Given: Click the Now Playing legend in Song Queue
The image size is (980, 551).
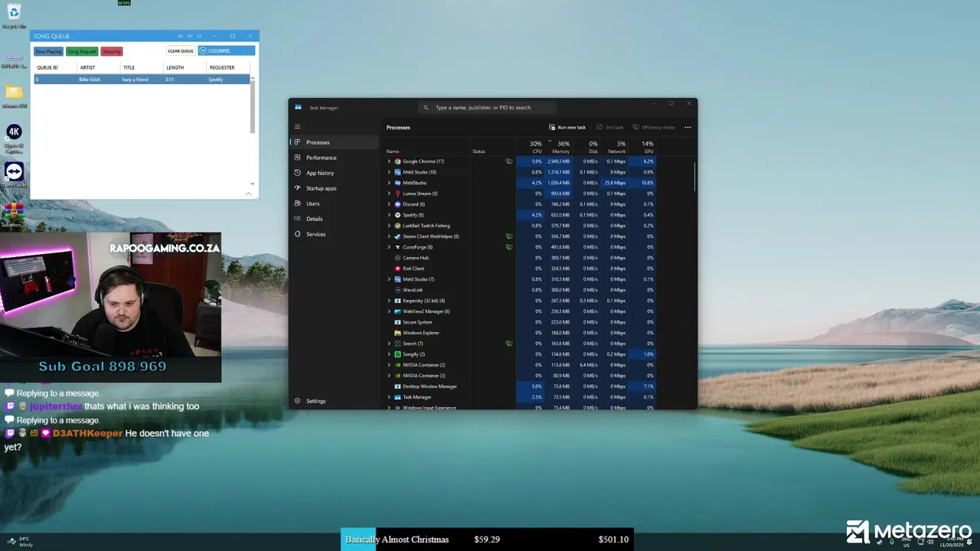Looking at the screenshot, I should click(x=48, y=51).
